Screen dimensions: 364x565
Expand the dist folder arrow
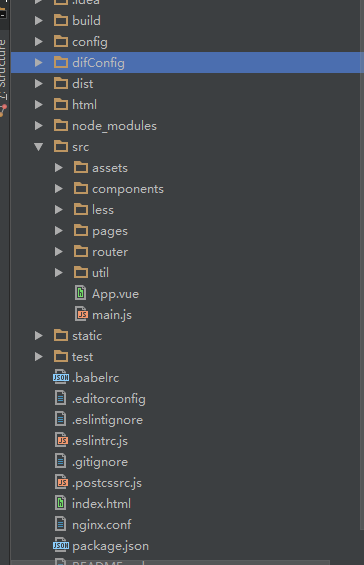coord(39,84)
